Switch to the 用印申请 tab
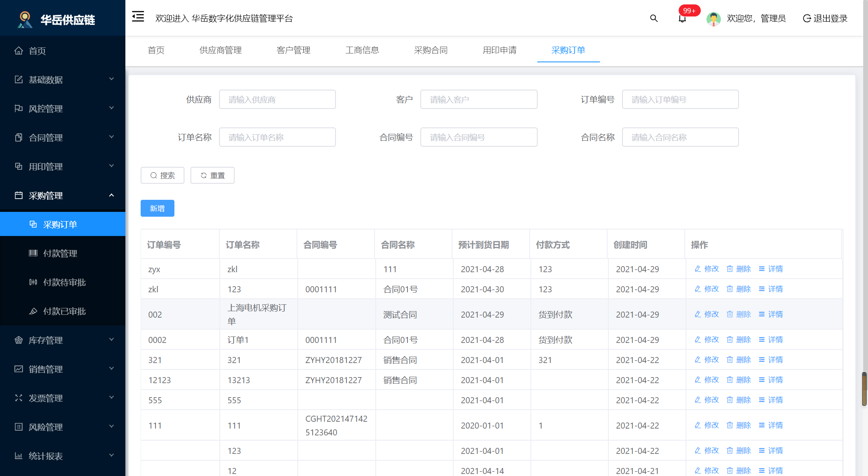 point(500,50)
